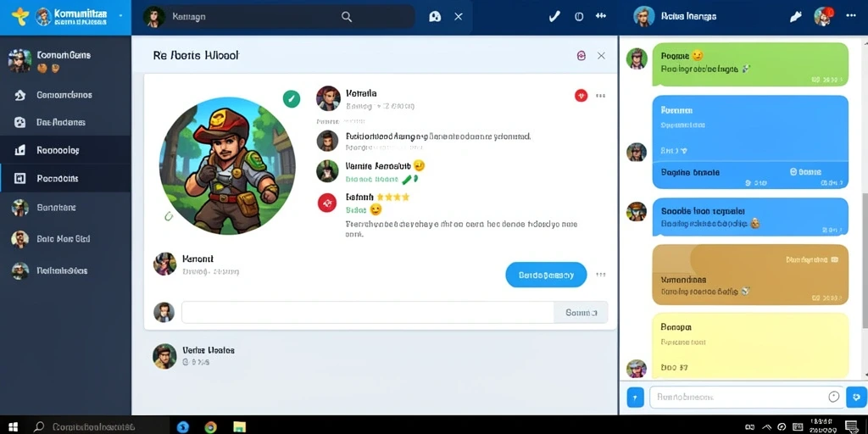Open the three-dot menu beside the blue button

600,275
